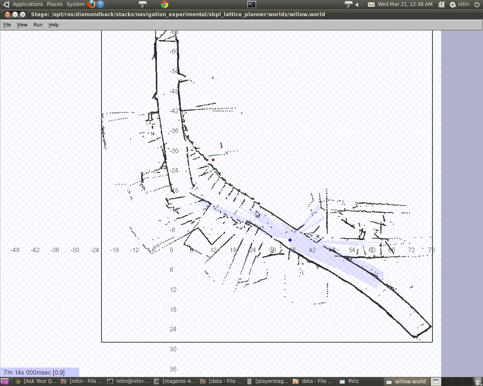Open the System menu

point(75,4)
